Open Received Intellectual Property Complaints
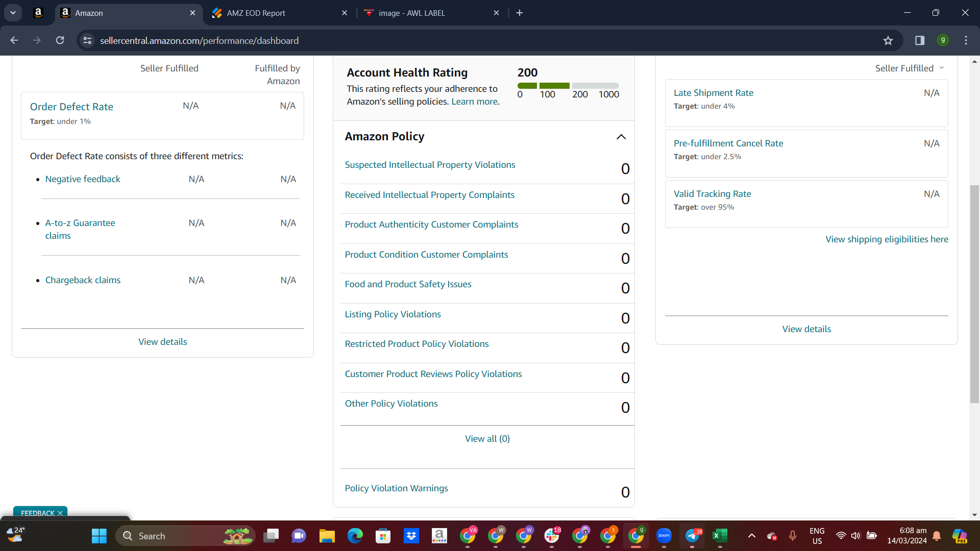Image resolution: width=980 pixels, height=551 pixels. pos(429,195)
